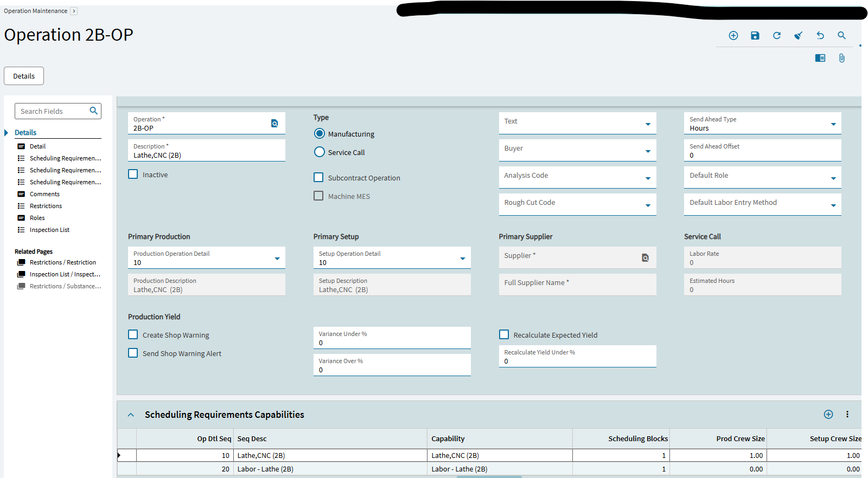This screenshot has height=478, width=868.
Task: Collapse the Details tree node arrow
Action: tap(7, 133)
